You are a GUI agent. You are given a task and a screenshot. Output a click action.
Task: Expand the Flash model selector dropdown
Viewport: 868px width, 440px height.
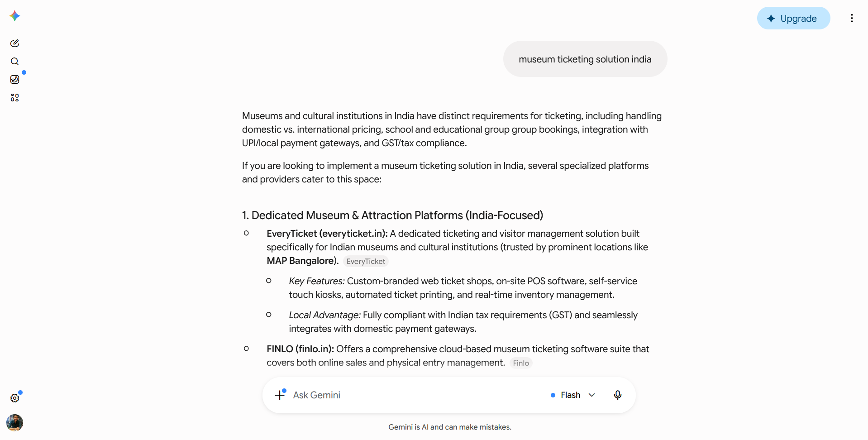click(573, 395)
